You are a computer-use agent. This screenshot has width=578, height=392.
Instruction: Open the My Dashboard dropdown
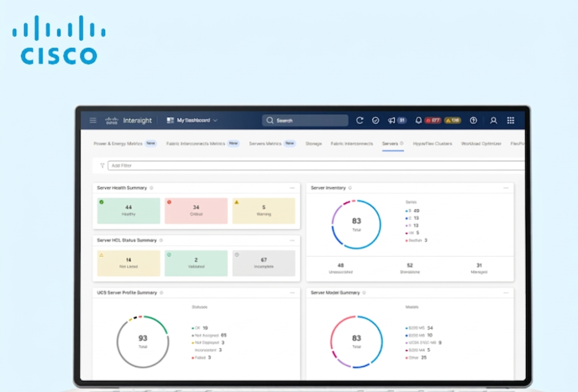[192, 121]
